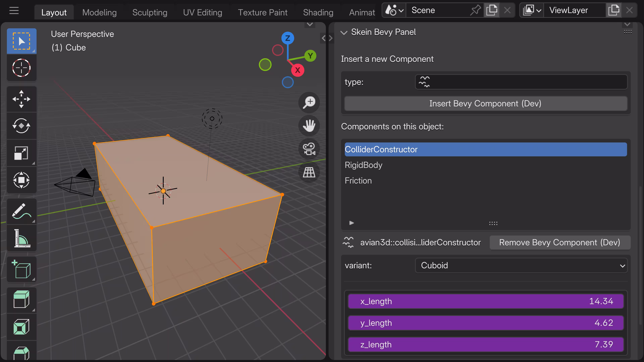The height and width of the screenshot is (362, 644).
Task: Open the Shading workspace tab
Action: tap(318, 13)
